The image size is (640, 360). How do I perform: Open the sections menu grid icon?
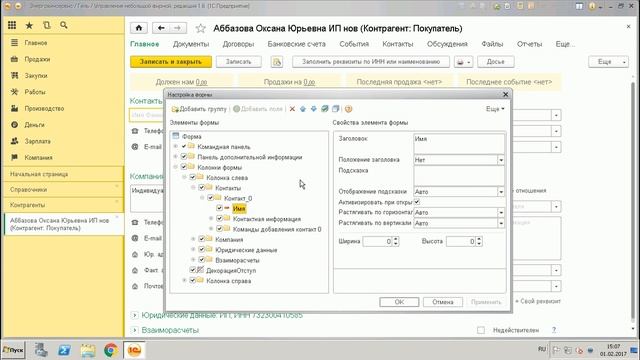[12, 25]
